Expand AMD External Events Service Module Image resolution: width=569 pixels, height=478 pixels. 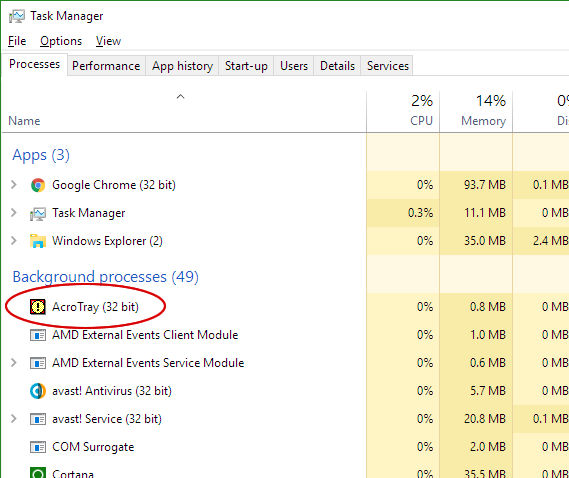point(14,363)
